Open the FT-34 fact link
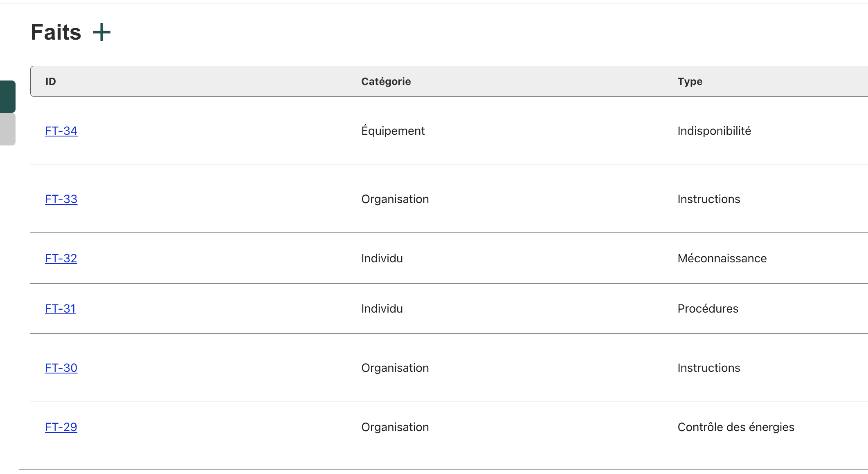This screenshot has height=474, width=868. tap(61, 131)
